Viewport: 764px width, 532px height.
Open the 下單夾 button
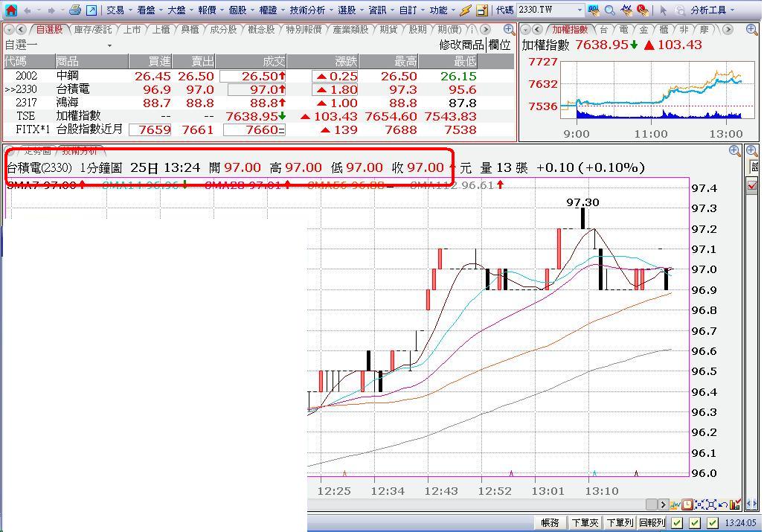click(585, 523)
